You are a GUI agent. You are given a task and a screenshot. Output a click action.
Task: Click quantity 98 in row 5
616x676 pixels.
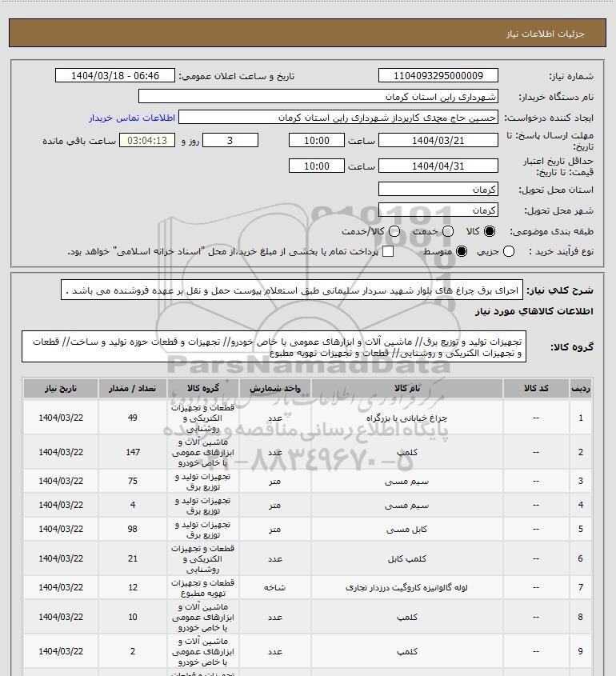[x=133, y=529]
